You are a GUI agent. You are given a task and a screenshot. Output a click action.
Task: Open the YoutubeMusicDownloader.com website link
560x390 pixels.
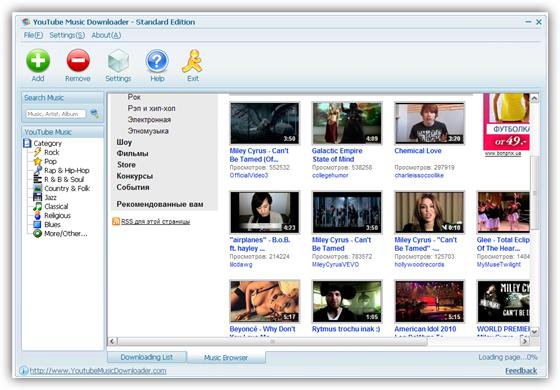(98, 371)
